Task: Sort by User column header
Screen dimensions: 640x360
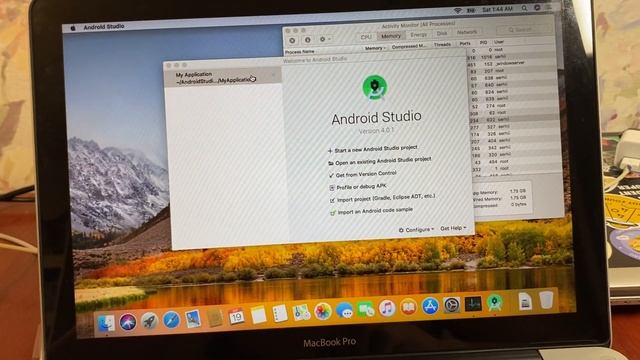Action: point(499,42)
